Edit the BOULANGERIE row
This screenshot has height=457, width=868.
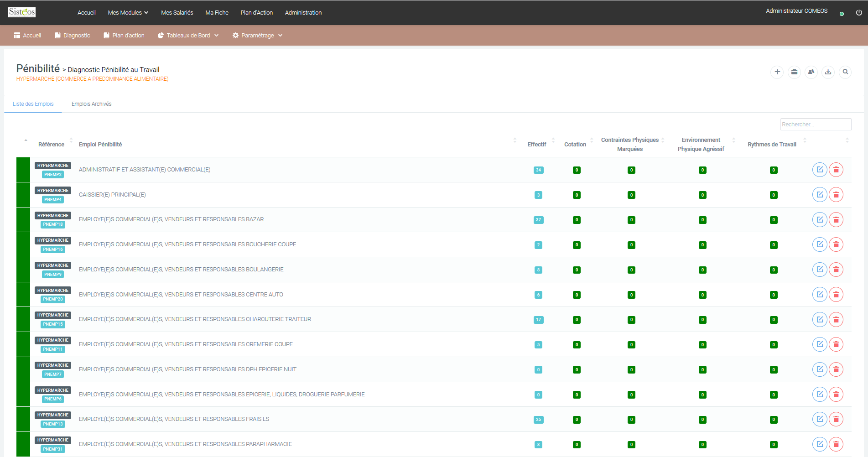click(820, 270)
